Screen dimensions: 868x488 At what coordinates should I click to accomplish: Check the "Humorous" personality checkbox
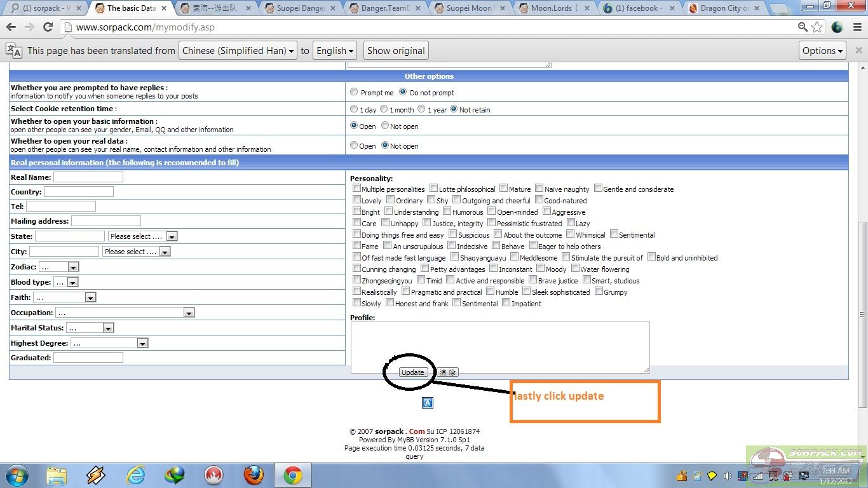click(447, 212)
